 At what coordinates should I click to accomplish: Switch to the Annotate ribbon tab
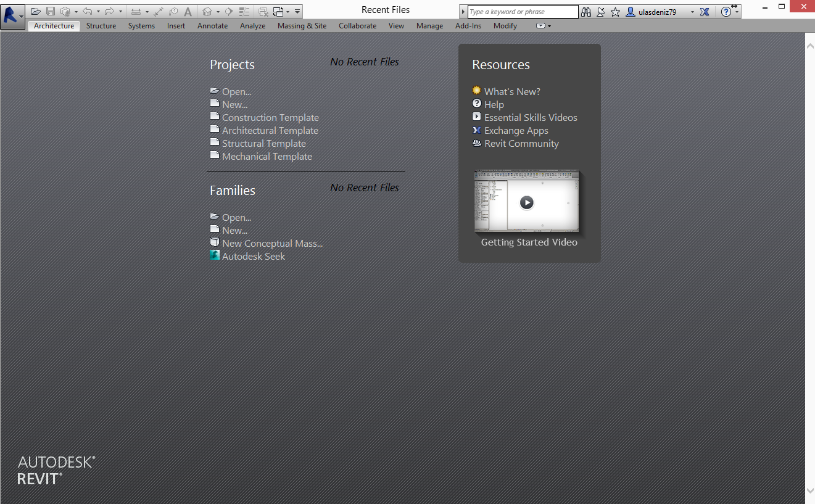pyautogui.click(x=213, y=26)
